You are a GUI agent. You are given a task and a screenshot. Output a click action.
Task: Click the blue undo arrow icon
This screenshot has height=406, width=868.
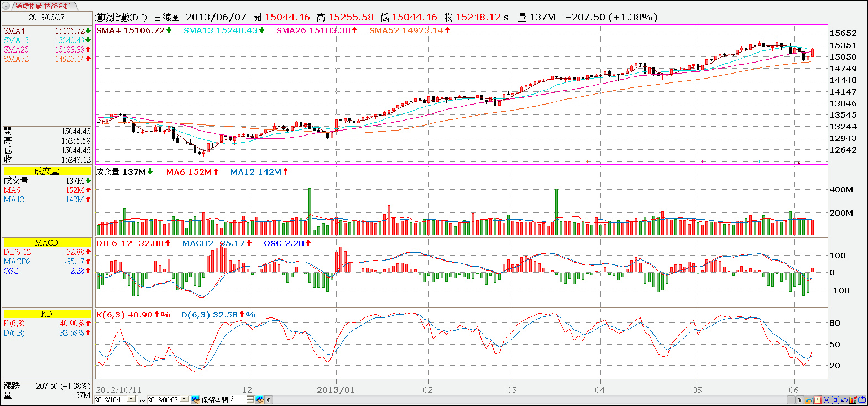coord(844,400)
